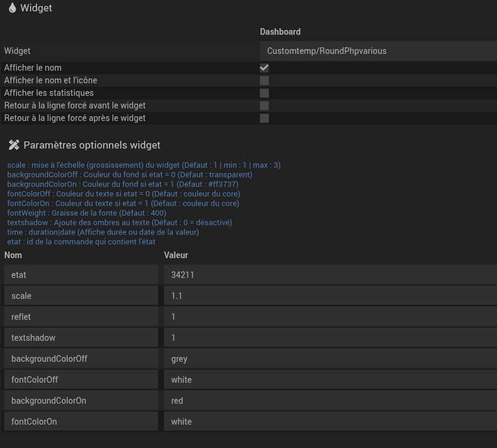Click the etat value field 34211
This screenshot has height=448, width=497.
coord(329,275)
